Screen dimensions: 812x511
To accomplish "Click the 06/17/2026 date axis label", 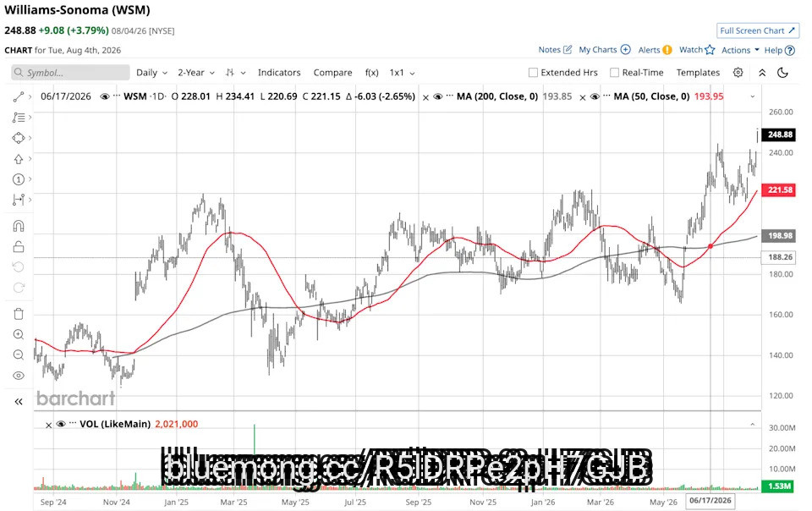I will coord(710,501).
